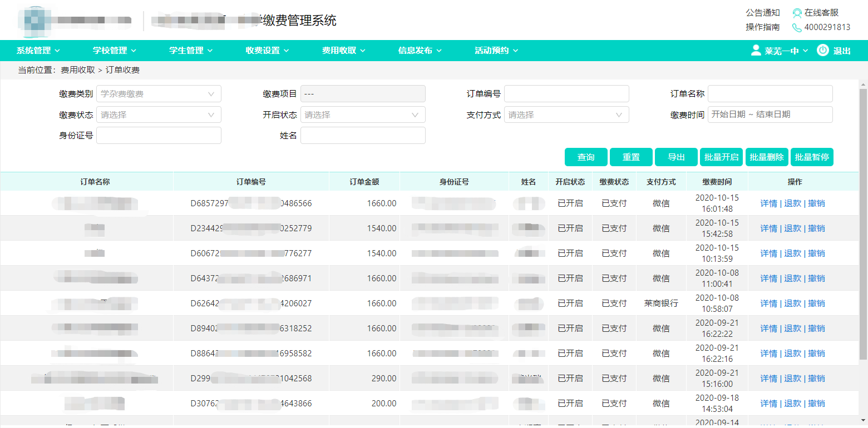This screenshot has height=428, width=868.
Task: Open the 系统管理 menu
Action: [38, 51]
